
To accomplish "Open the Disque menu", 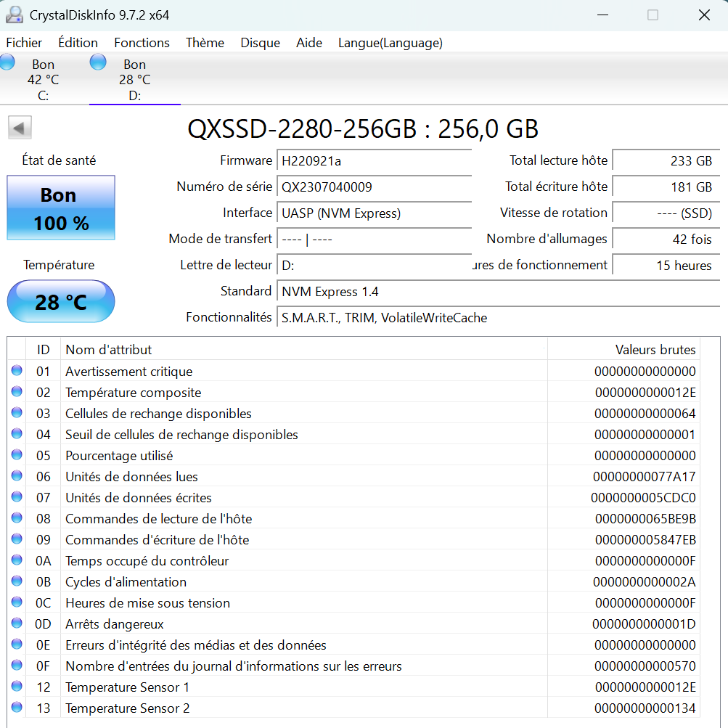I will point(260,43).
